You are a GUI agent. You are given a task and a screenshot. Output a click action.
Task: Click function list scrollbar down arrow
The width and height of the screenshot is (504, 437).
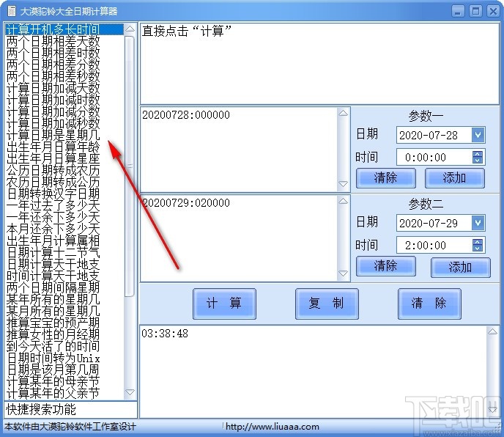(x=130, y=392)
